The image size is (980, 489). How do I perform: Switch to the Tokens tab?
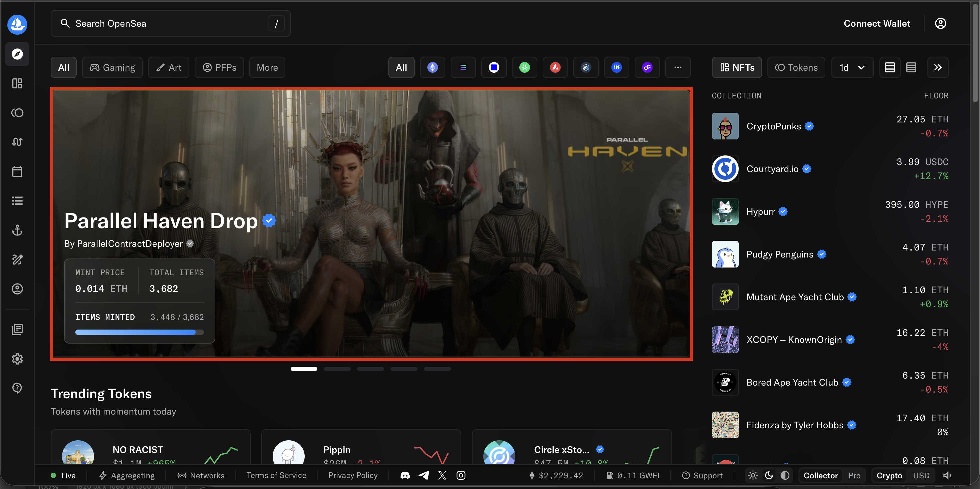[796, 67]
